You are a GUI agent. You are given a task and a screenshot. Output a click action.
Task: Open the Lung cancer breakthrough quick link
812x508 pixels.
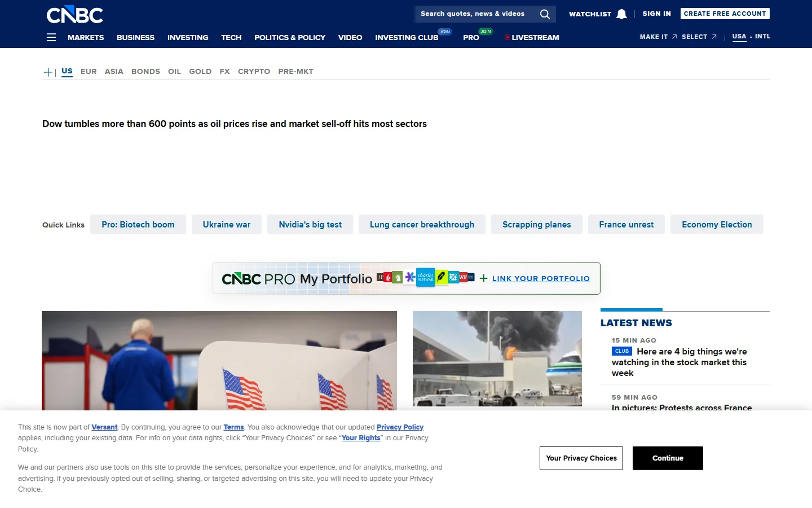pyautogui.click(x=422, y=225)
